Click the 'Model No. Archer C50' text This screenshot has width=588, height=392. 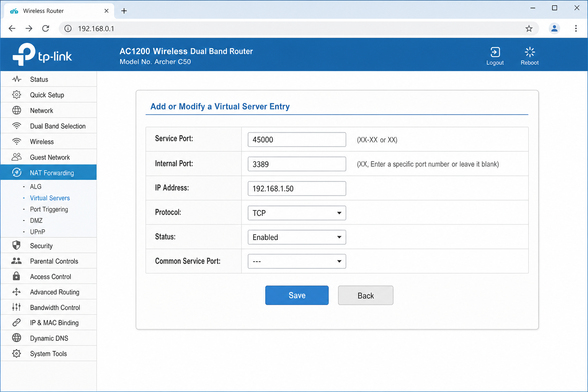click(x=155, y=62)
